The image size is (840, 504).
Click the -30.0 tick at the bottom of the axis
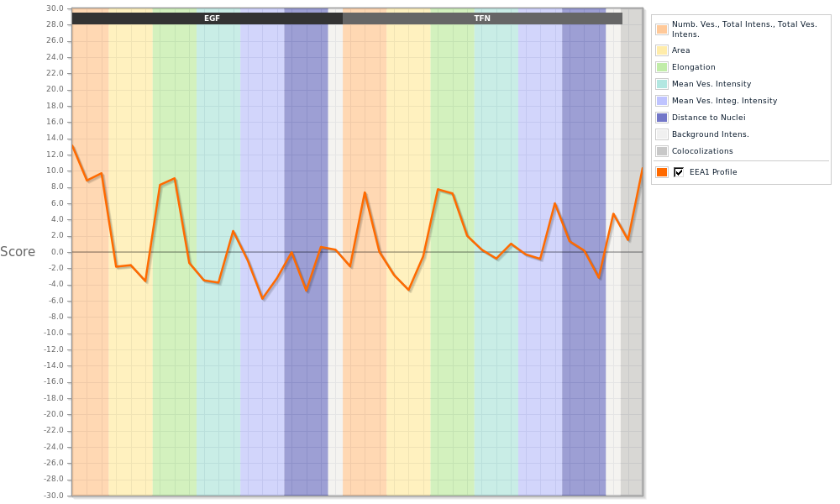(x=54, y=496)
